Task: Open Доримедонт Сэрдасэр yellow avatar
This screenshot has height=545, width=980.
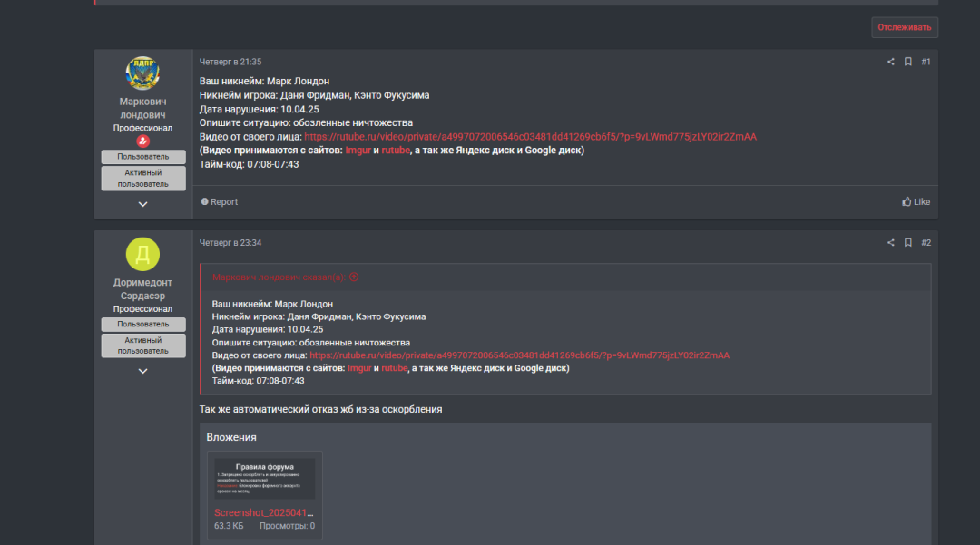Action: coord(142,254)
